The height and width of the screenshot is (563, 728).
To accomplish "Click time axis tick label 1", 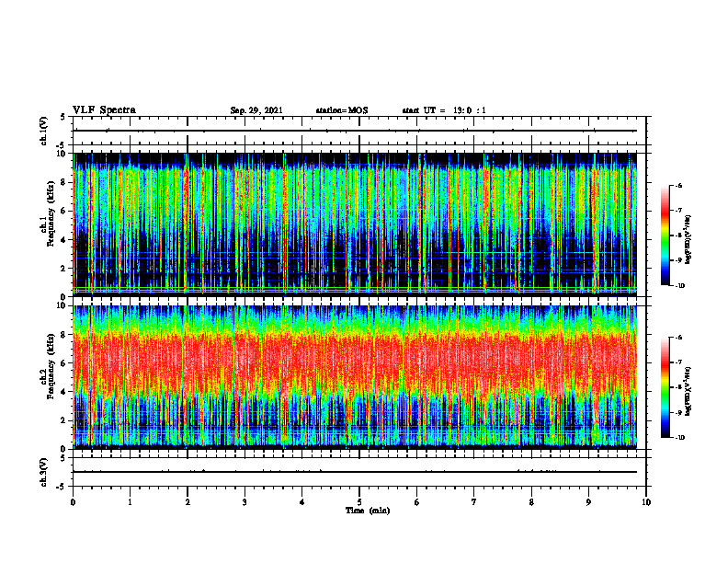I will [130, 502].
